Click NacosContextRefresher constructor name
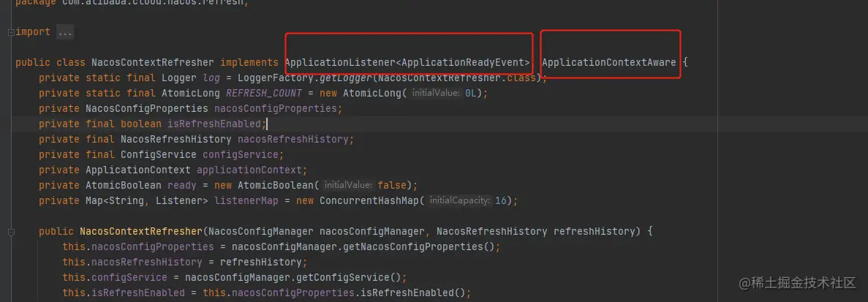The height and width of the screenshot is (302, 868). tap(141, 231)
